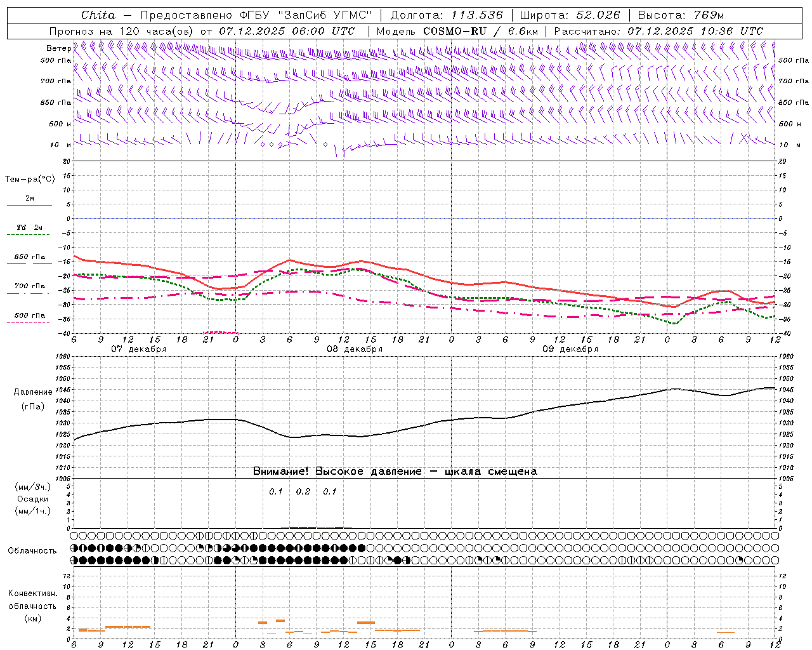812x650 pixels.
Task: Select the "Долгота: 113.536" header field
Action: point(447,15)
